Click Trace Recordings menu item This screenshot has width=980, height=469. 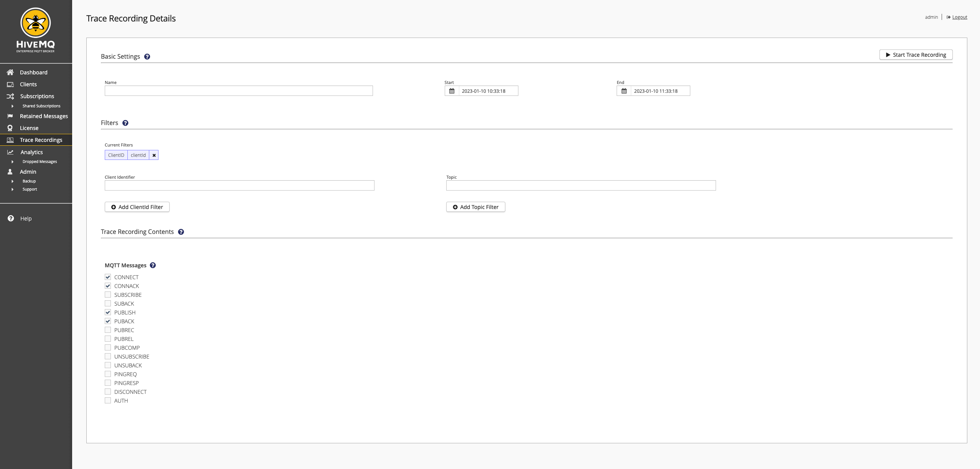click(x=41, y=140)
